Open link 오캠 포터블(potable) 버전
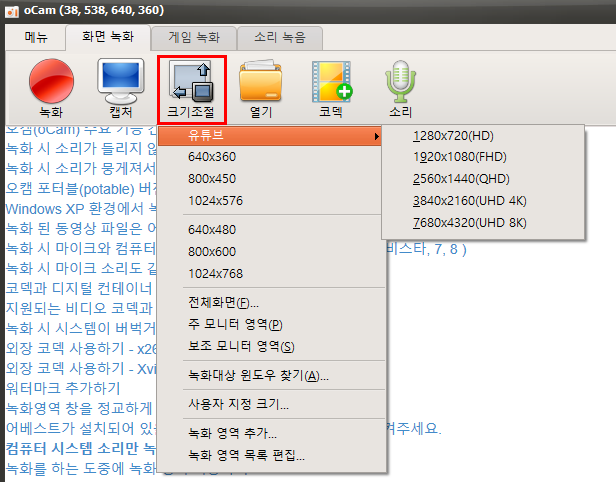 pos(81,189)
